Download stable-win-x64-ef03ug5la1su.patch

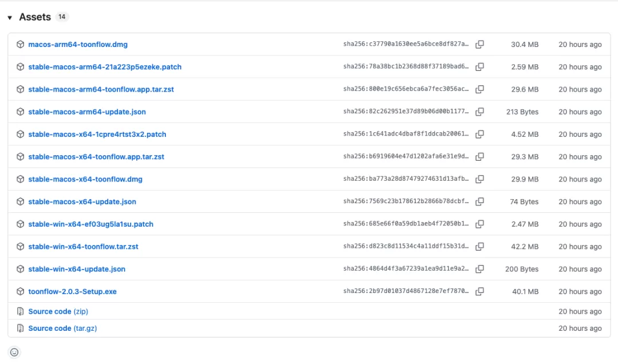pos(90,224)
